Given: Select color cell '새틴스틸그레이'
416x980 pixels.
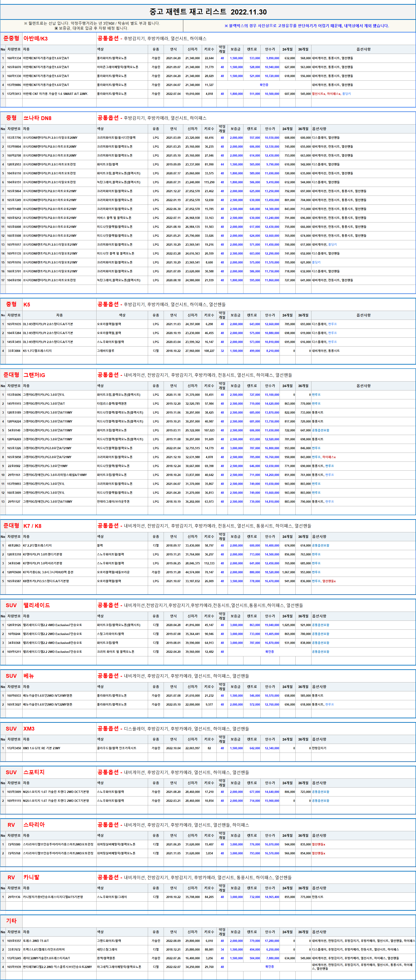Looking at the screenshot, I should (x=122, y=949).
